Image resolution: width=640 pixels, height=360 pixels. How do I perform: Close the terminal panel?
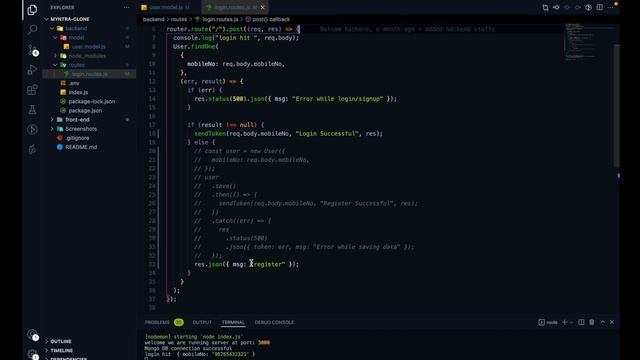click(612, 322)
